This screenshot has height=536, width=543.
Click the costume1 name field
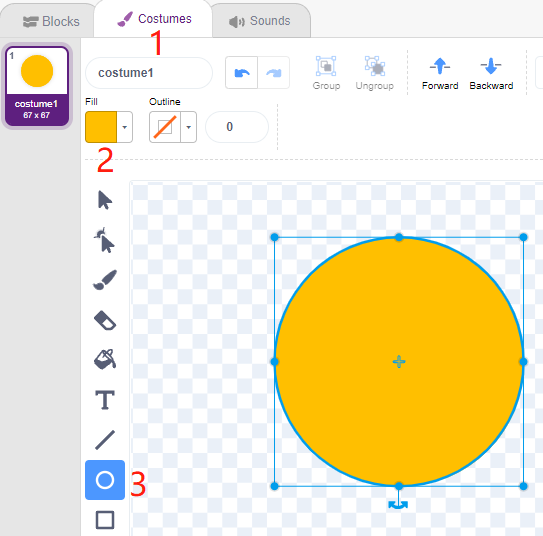pyautogui.click(x=149, y=73)
